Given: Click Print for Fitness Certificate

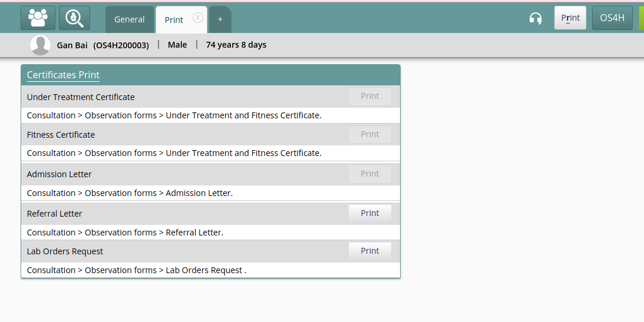Looking at the screenshot, I should 369,135.
